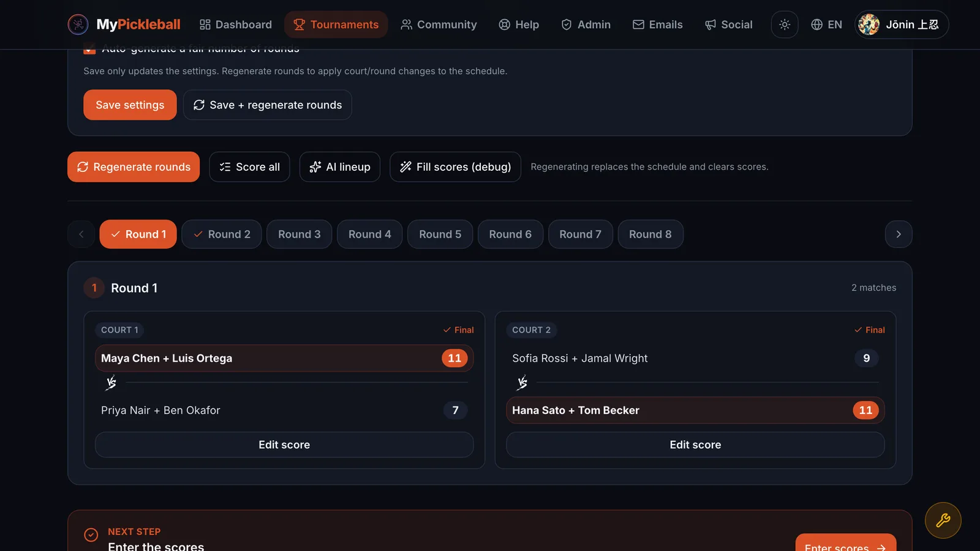Open the Help page

(x=519, y=24)
